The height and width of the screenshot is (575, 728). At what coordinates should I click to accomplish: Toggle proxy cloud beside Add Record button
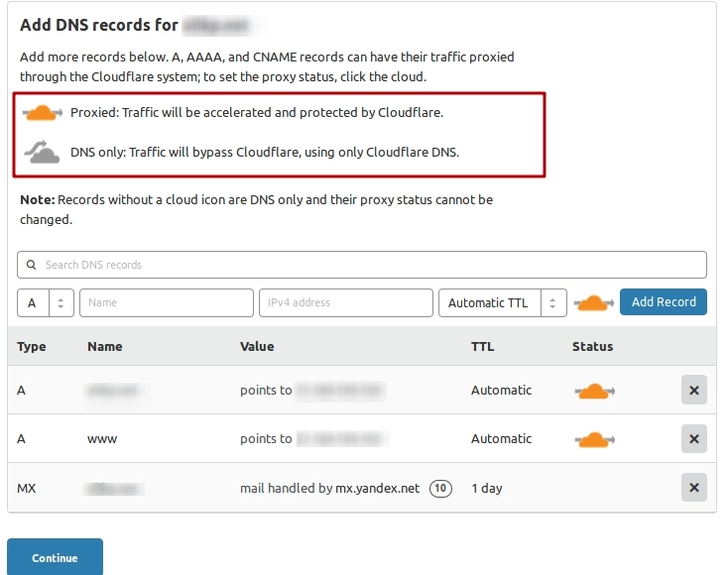(x=594, y=302)
